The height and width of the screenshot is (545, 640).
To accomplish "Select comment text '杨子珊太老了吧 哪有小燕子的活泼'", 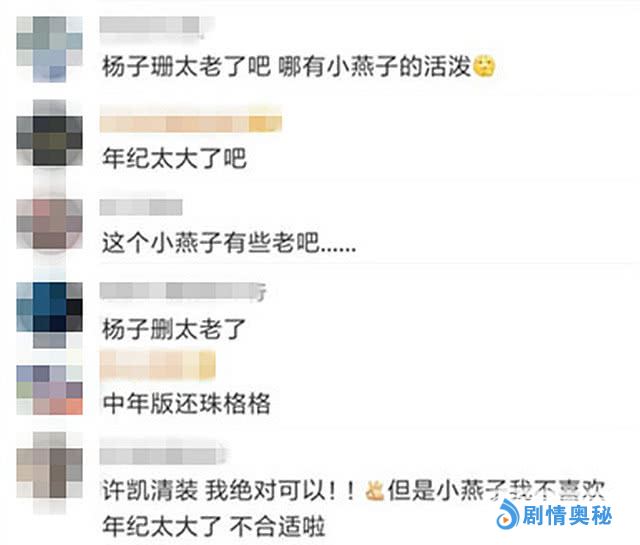I will click(287, 66).
